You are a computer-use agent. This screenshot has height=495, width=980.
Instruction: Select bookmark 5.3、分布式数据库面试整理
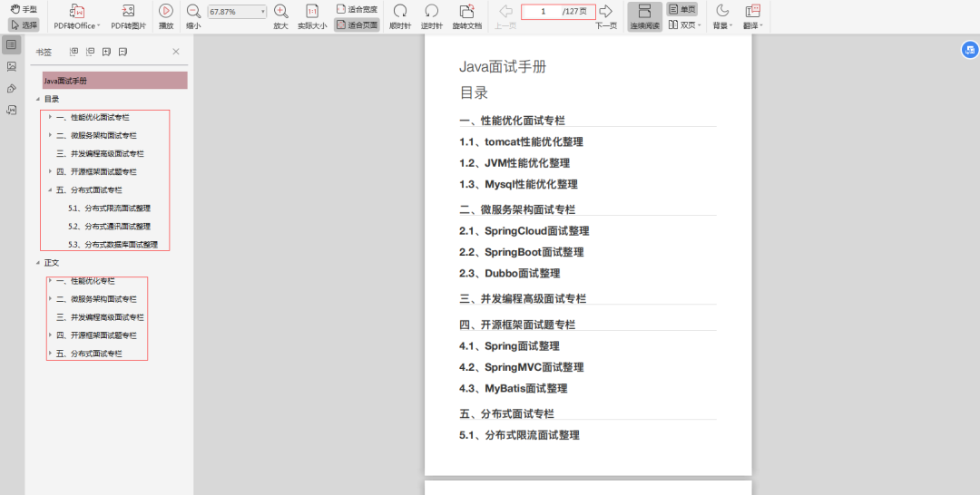[x=113, y=244]
